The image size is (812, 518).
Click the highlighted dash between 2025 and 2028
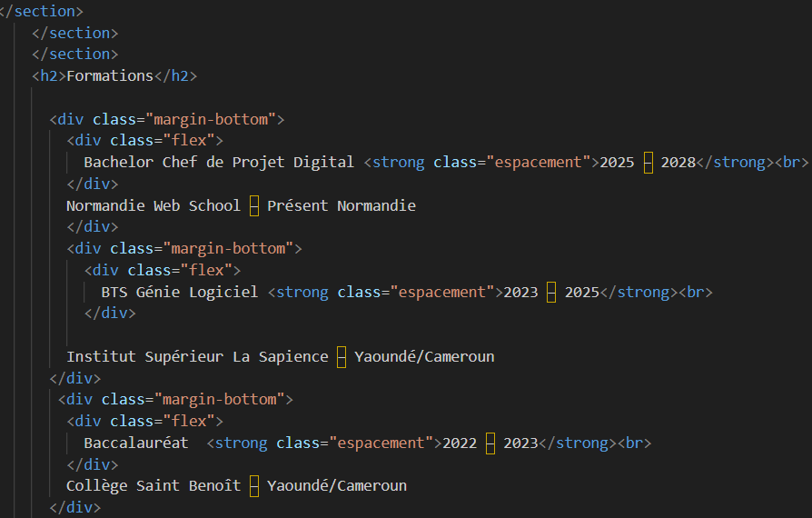(648, 163)
